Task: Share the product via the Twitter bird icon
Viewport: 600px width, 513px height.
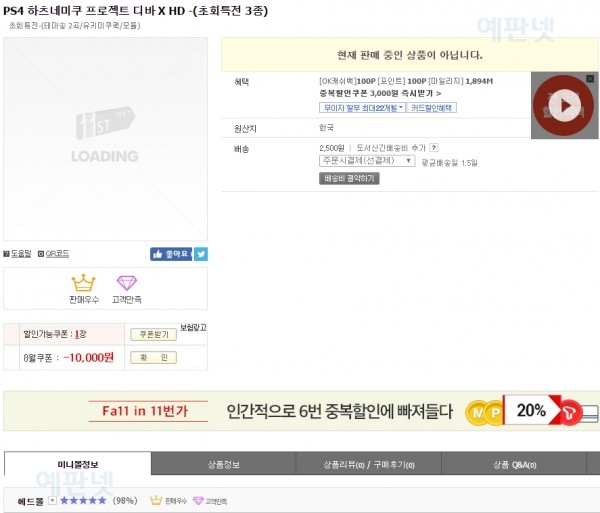Action: 201,254
